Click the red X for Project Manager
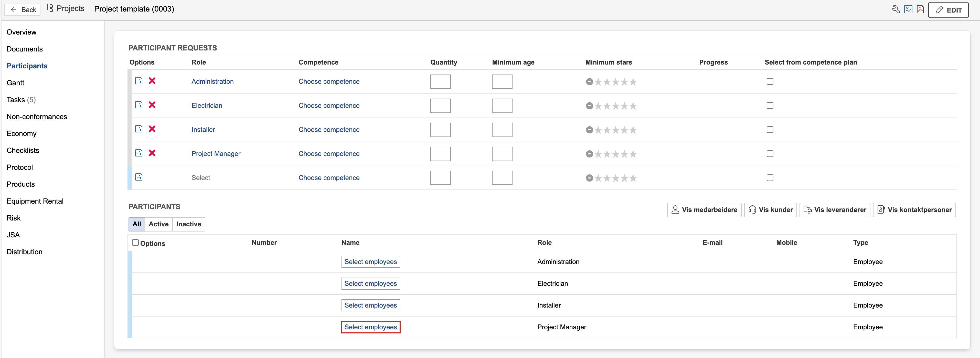 [x=152, y=153]
